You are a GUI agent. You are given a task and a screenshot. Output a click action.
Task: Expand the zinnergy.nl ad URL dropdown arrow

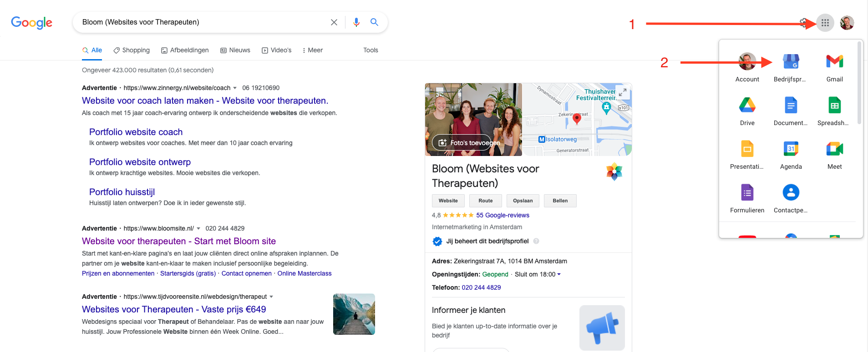pos(235,88)
